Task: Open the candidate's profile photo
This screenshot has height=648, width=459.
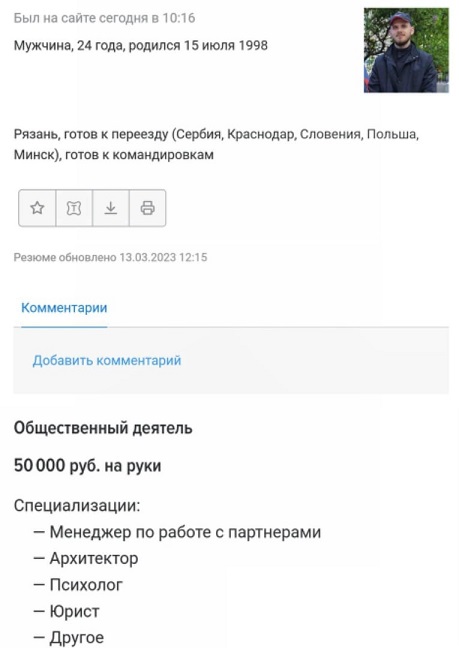Action: (x=406, y=50)
